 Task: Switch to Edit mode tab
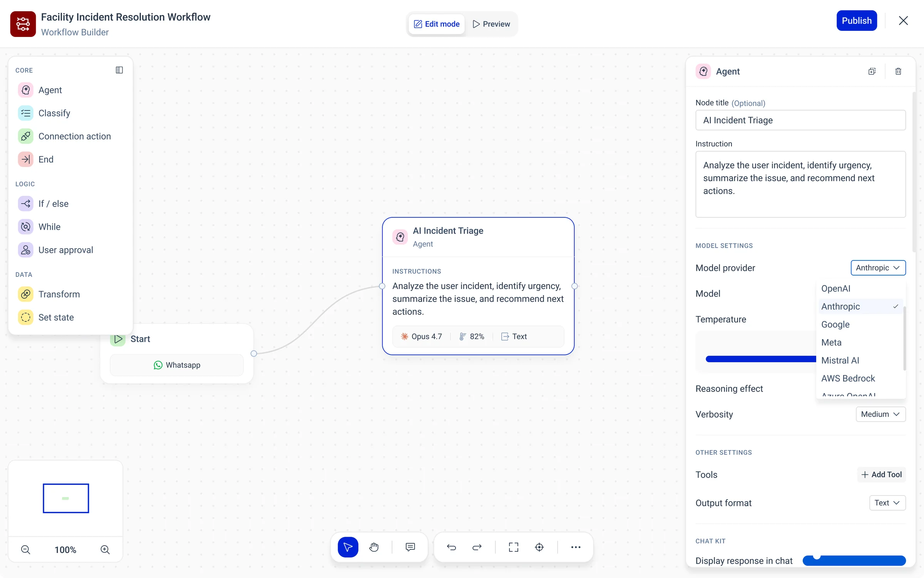click(x=437, y=24)
